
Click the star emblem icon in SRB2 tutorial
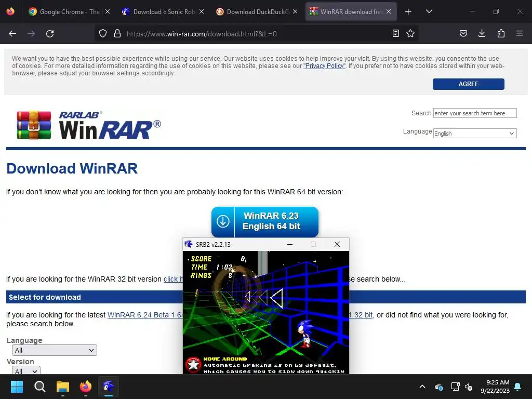coord(193,365)
